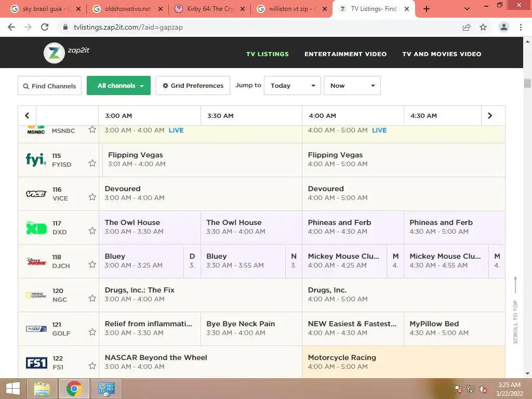Screen dimensions: 532x399
Task: Click the address bar URL
Action: pos(128,27)
